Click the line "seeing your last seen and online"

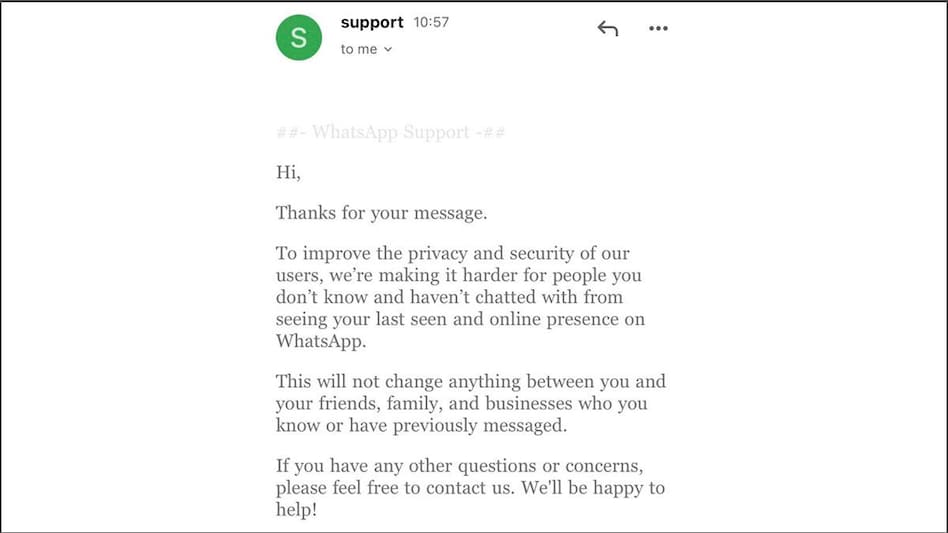click(x=460, y=319)
